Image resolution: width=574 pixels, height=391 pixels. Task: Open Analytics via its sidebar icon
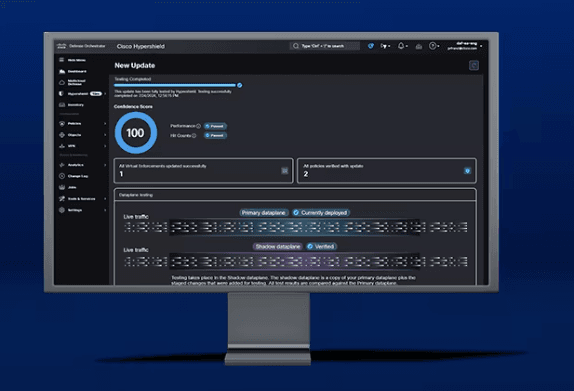[x=62, y=165]
